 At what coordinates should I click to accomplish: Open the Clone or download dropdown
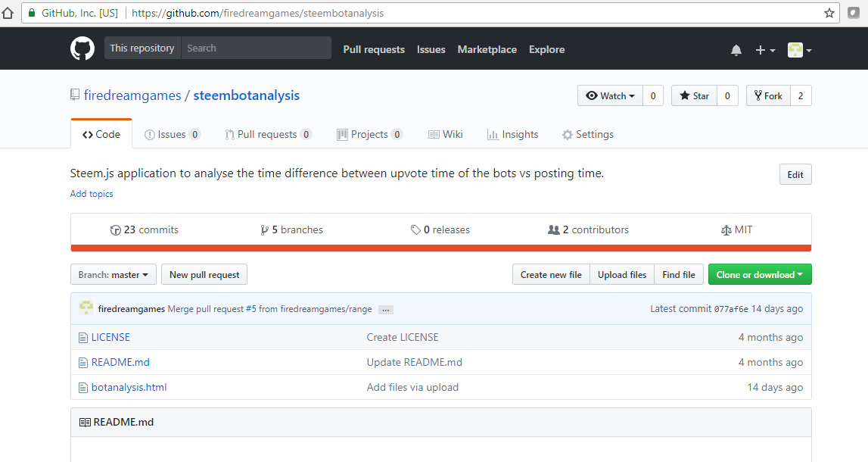point(760,275)
